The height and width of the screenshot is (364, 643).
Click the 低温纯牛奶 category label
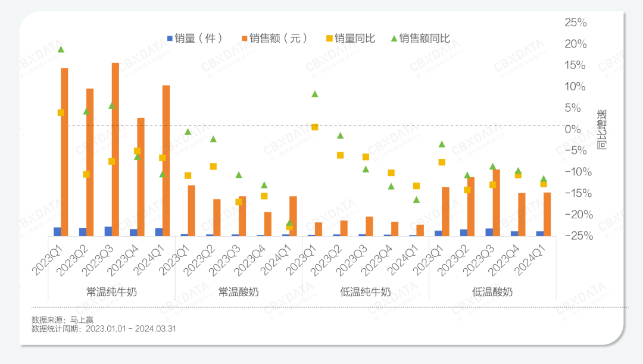click(x=366, y=292)
